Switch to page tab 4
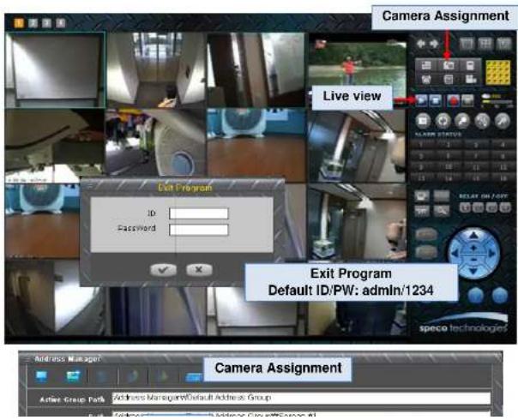 tap(60, 23)
